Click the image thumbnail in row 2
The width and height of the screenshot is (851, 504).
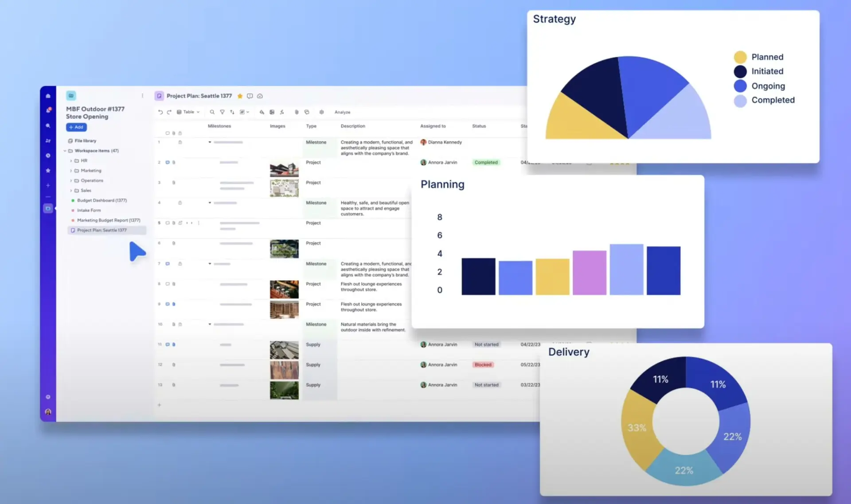coord(284,169)
